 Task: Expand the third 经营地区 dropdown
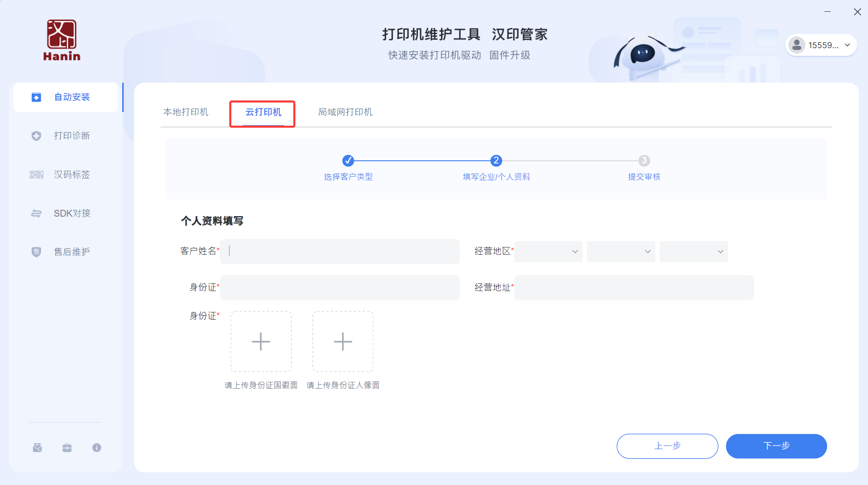point(694,252)
